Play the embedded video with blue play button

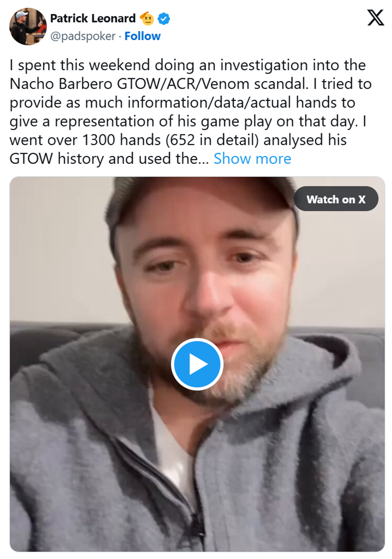pyautogui.click(x=197, y=364)
